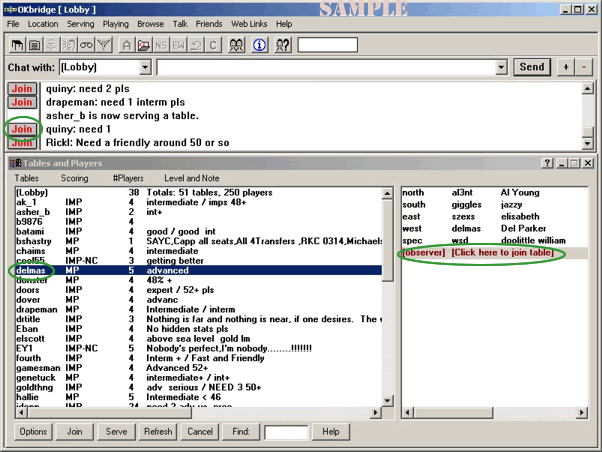
Task: Click the blue info toolbar icon
Action: click(260, 45)
